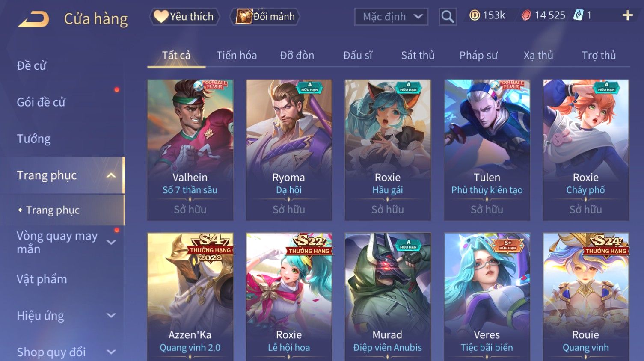Viewport: 644px width, 361px height.
Task: Select Valhein Số 7 thần sầu skin
Action: click(190, 150)
